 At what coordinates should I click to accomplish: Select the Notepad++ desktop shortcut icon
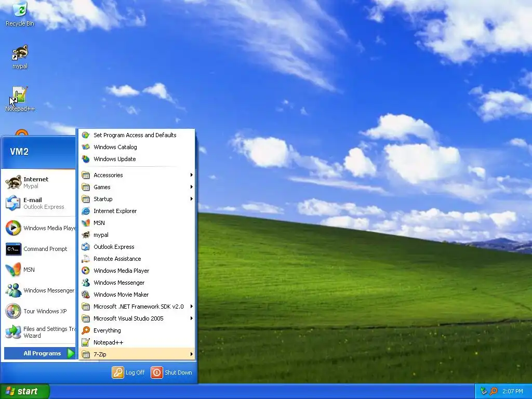(20, 99)
